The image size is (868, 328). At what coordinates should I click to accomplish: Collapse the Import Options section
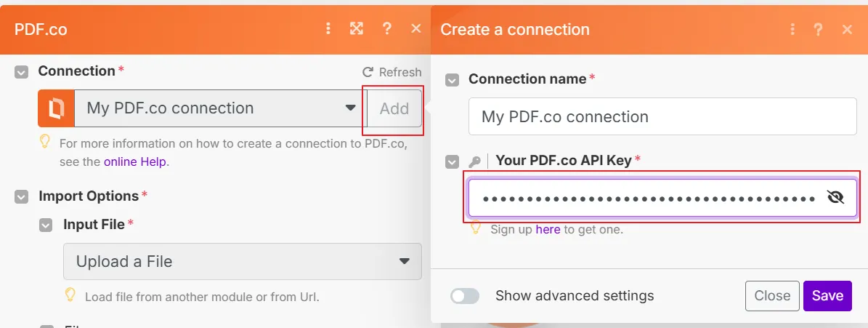(x=22, y=196)
